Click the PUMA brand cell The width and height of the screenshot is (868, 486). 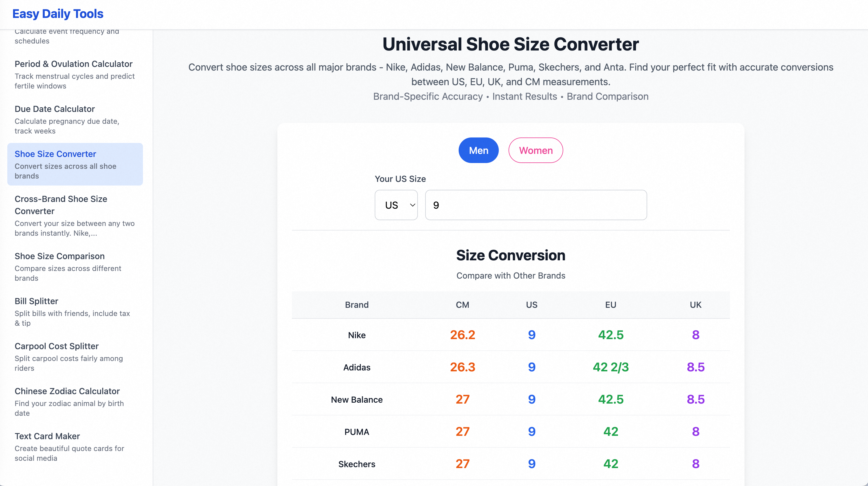click(356, 432)
